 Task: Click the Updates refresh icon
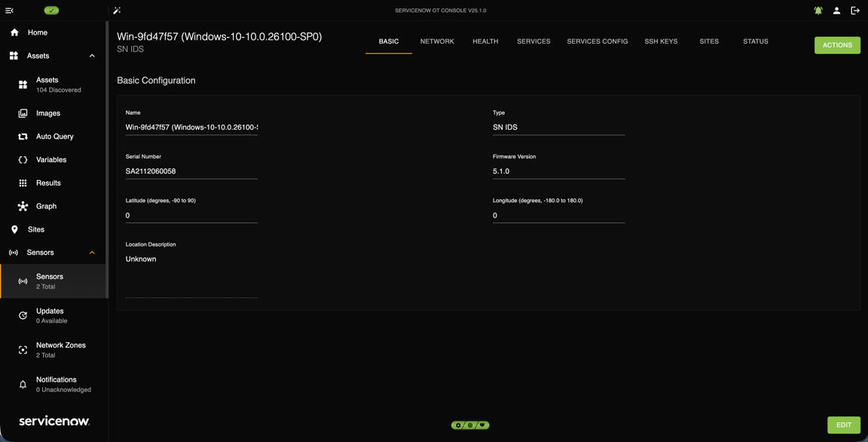click(x=23, y=316)
